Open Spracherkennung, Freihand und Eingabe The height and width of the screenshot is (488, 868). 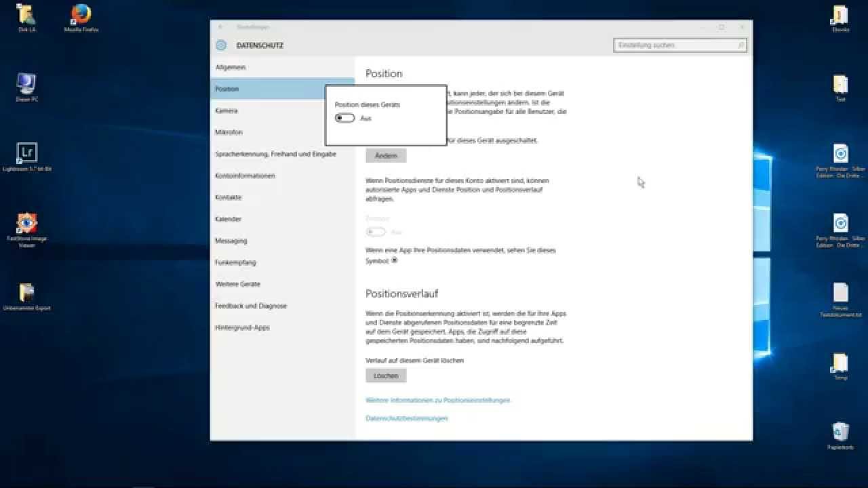(282, 154)
